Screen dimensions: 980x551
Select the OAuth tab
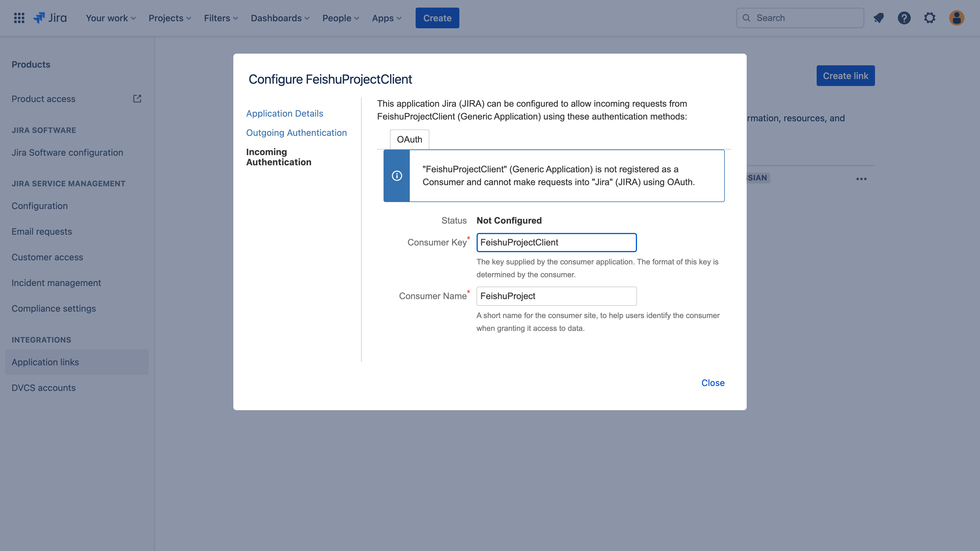[x=409, y=140]
